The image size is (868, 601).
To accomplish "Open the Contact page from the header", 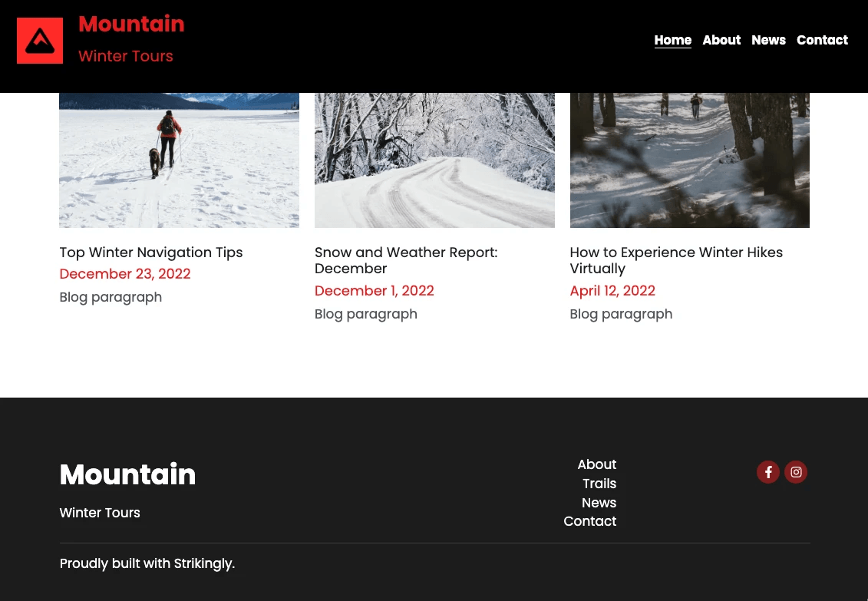I will coord(822,40).
